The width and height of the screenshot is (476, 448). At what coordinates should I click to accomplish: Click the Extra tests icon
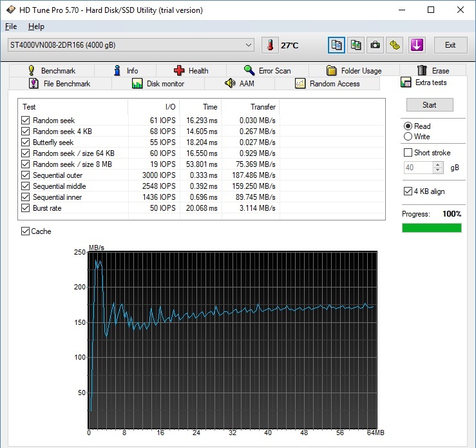click(x=406, y=83)
